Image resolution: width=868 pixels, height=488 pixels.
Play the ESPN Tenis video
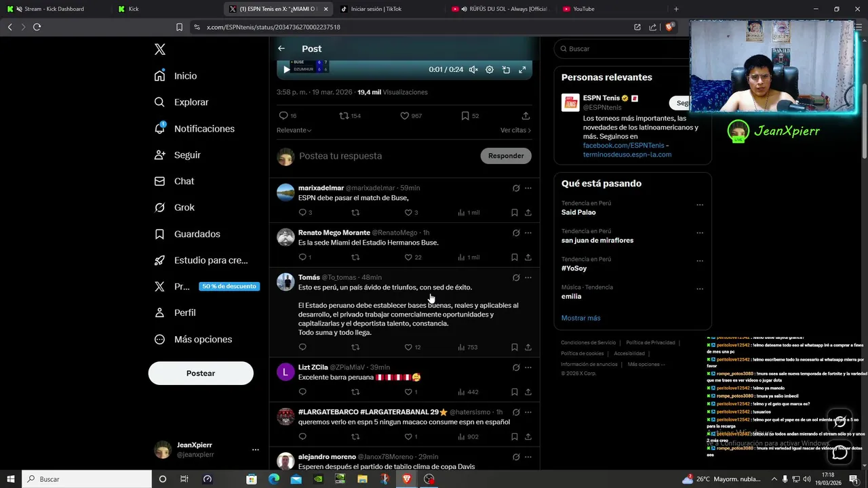pos(286,69)
